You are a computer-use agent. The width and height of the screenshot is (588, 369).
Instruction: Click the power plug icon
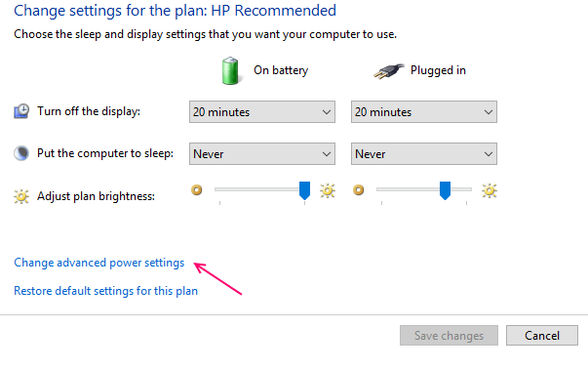tap(388, 70)
